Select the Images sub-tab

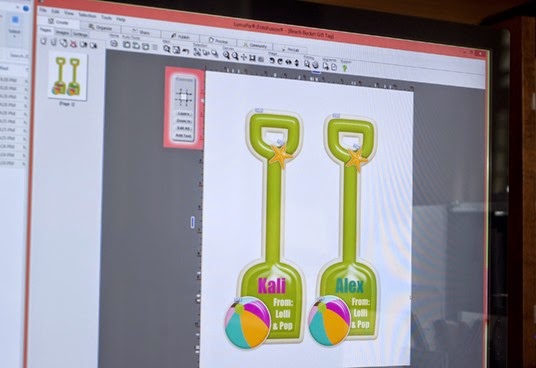pyautogui.click(x=62, y=32)
